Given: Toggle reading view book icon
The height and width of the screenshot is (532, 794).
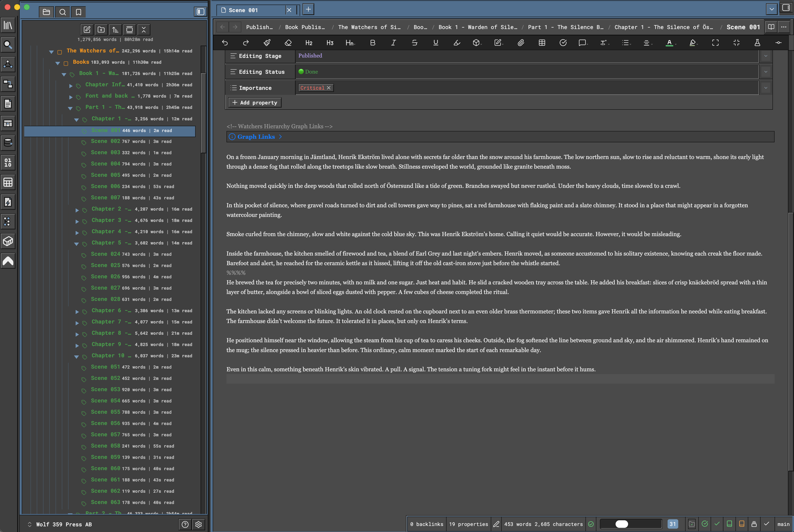Looking at the screenshot, I should click(771, 27).
